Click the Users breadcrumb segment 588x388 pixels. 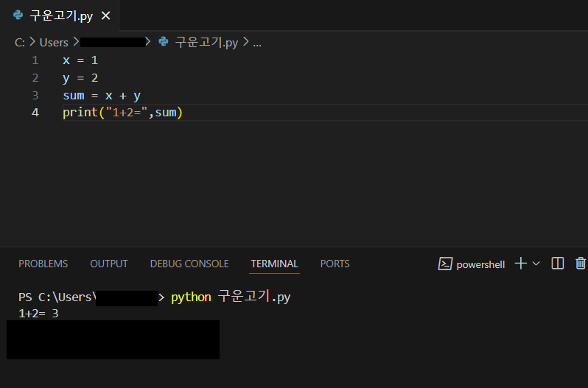point(54,42)
